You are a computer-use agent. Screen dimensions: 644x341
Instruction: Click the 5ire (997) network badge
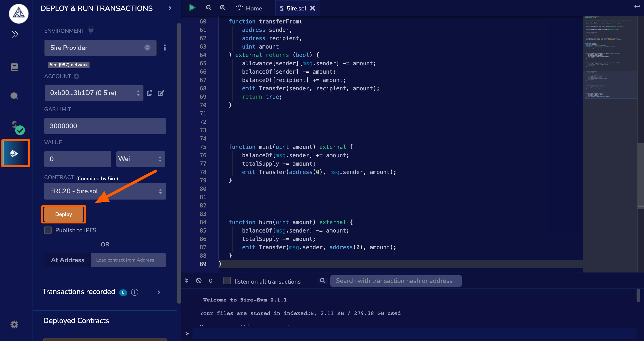coord(69,65)
